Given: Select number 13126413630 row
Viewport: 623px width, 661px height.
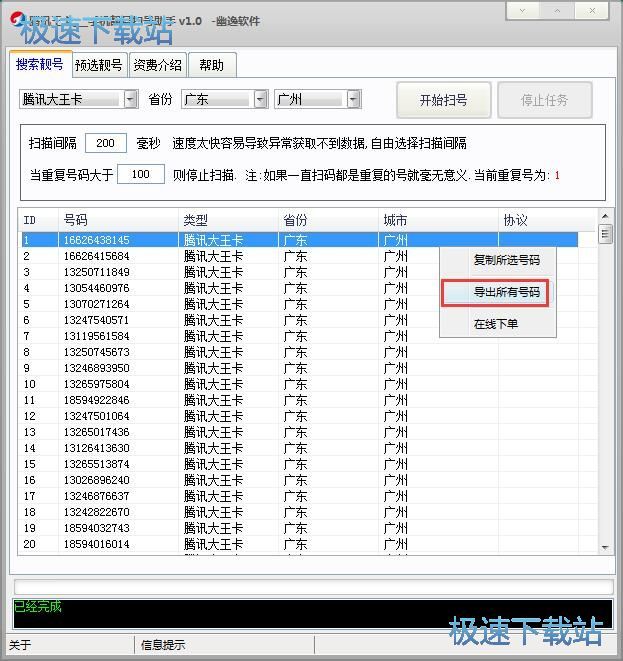Looking at the screenshot, I should coord(299,448).
